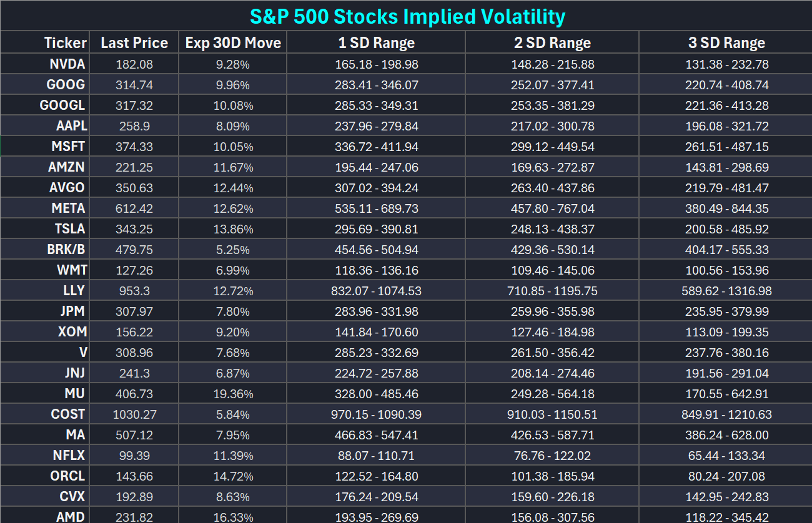This screenshot has width=812, height=523.
Task: Click the NVDA ticker cell
Action: [67, 64]
